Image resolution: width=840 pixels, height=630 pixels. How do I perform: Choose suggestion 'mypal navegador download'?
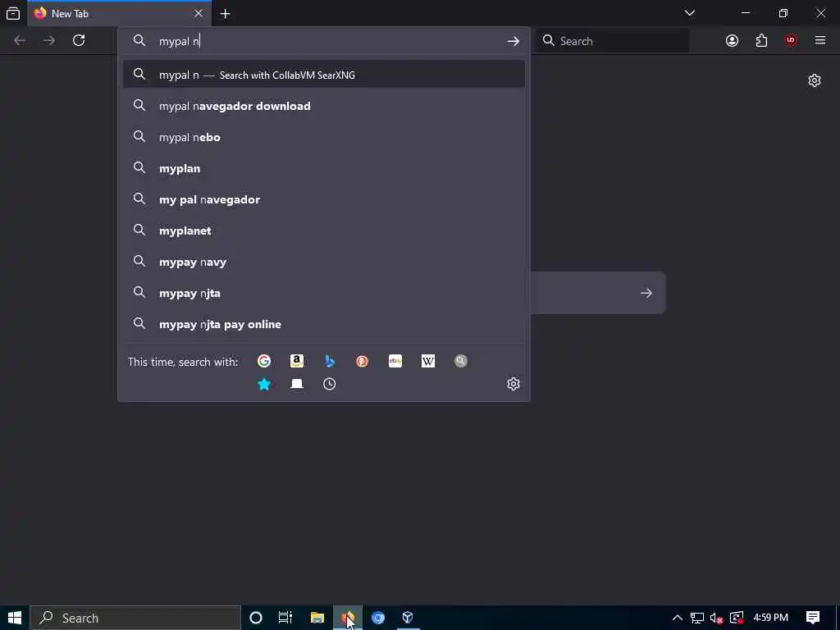click(323, 106)
